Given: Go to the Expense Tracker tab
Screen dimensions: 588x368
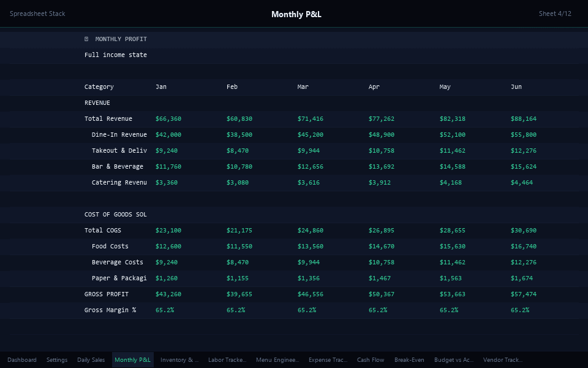Looking at the screenshot, I should coord(328,360).
